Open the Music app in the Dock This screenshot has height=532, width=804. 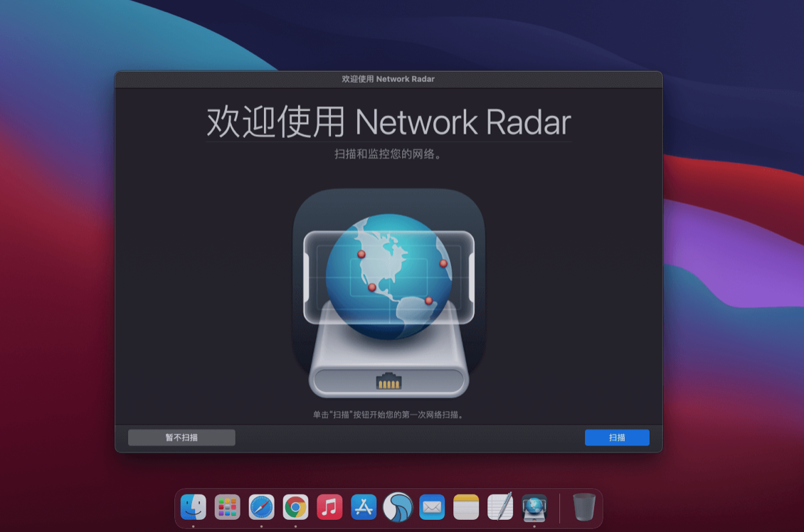coord(329,507)
